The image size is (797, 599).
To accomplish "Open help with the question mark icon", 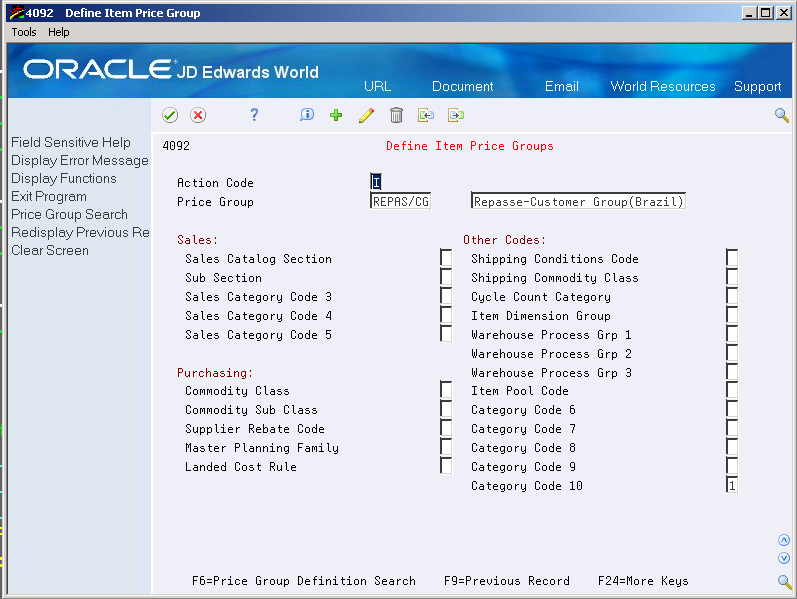I will [x=254, y=115].
